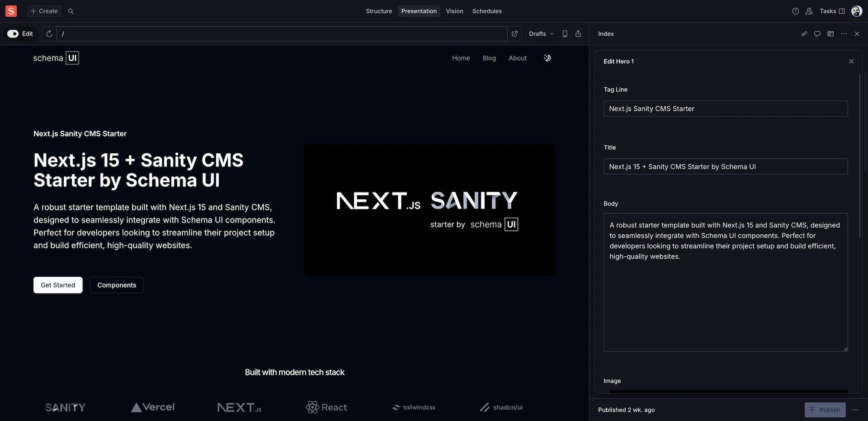This screenshot has height=421, width=868.
Task: Open the Blog nav link
Action: pyautogui.click(x=489, y=58)
